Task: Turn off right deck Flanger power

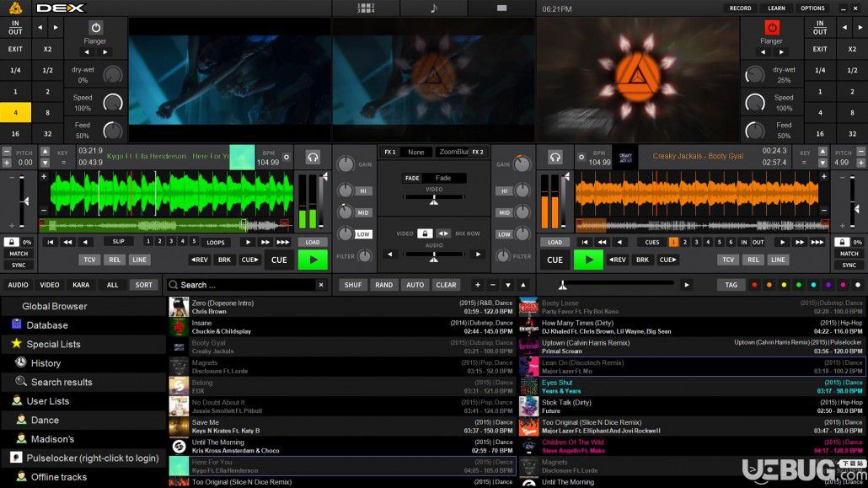Action: (x=772, y=28)
